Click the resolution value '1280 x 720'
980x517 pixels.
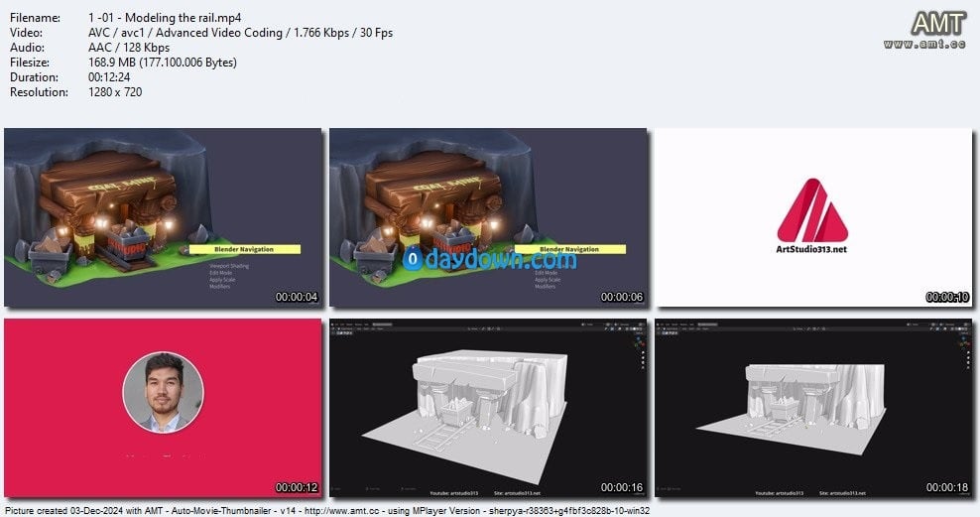click(115, 92)
